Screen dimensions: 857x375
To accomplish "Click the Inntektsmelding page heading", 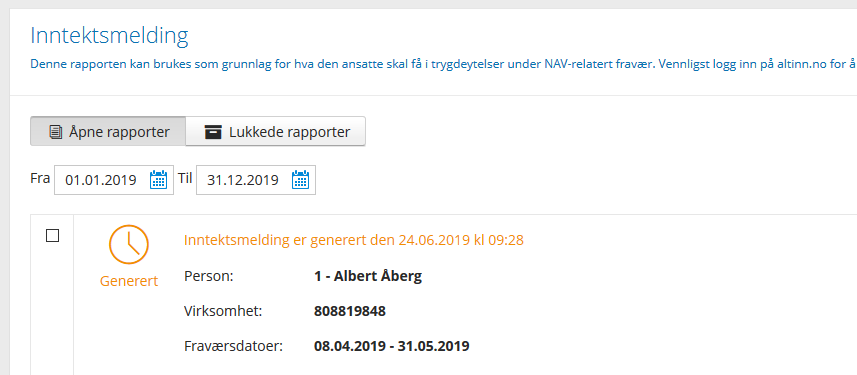I will (109, 36).
